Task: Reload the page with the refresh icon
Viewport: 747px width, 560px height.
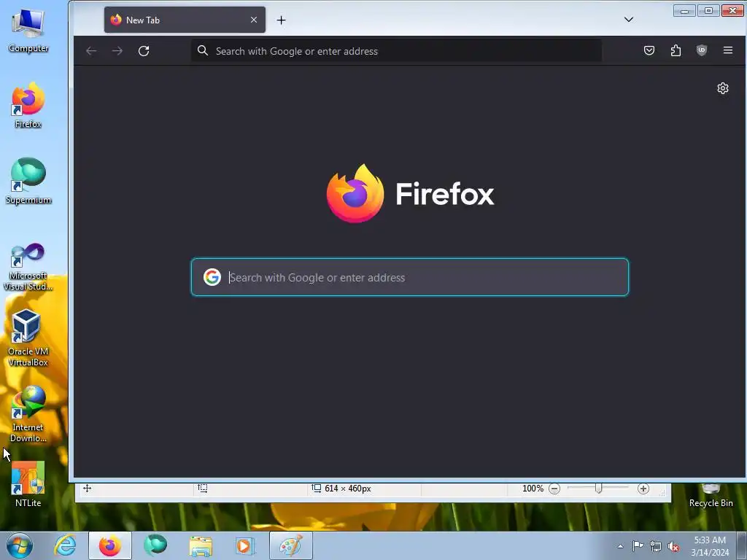Action: (144, 51)
